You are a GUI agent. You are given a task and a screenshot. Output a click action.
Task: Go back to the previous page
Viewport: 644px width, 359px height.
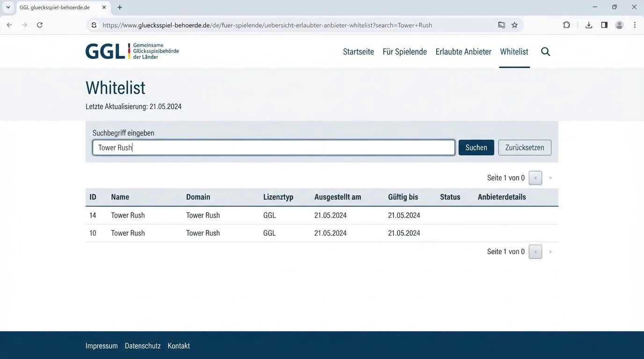click(9, 25)
